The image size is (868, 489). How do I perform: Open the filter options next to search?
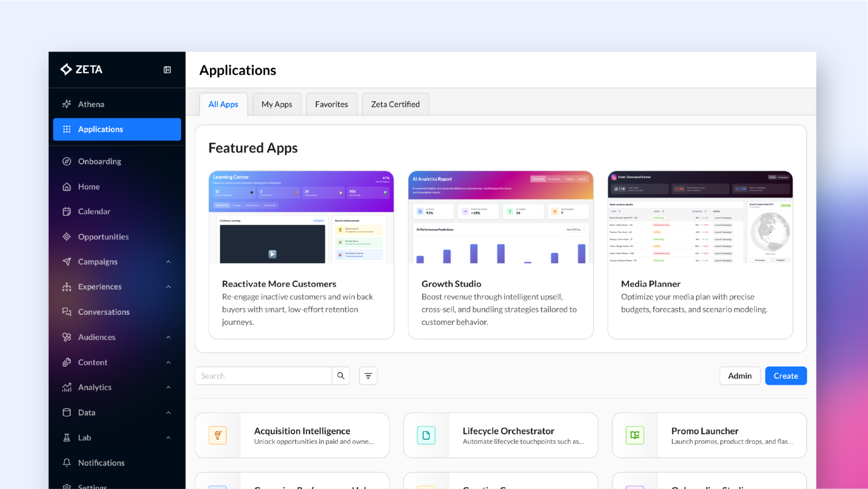click(368, 376)
